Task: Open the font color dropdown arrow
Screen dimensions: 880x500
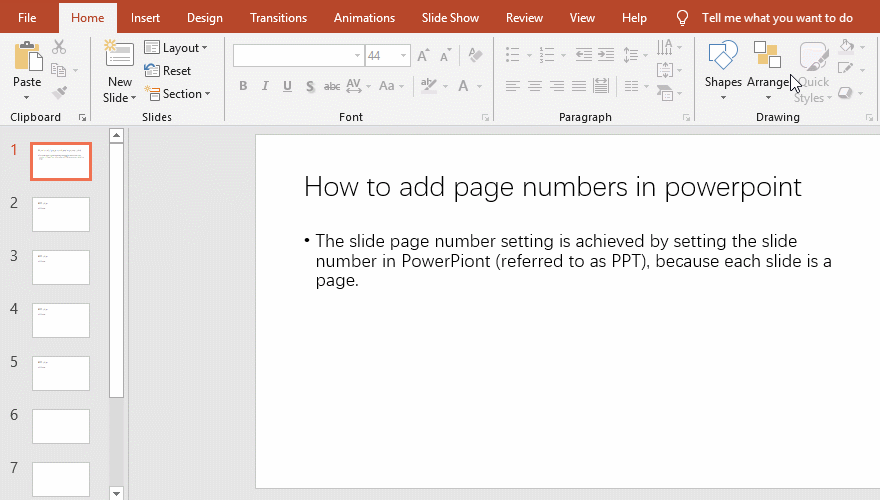Action: (x=479, y=86)
